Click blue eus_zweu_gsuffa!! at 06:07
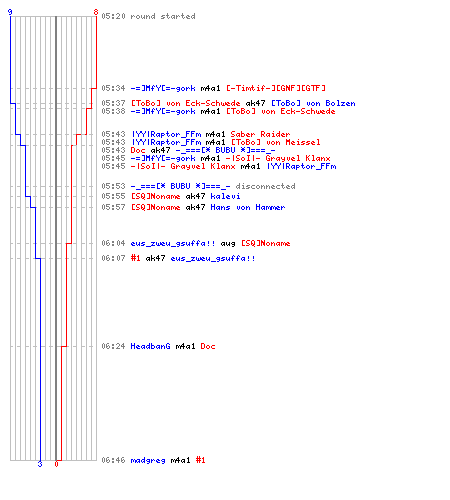Screen dimensions: 450x500 [213, 258]
